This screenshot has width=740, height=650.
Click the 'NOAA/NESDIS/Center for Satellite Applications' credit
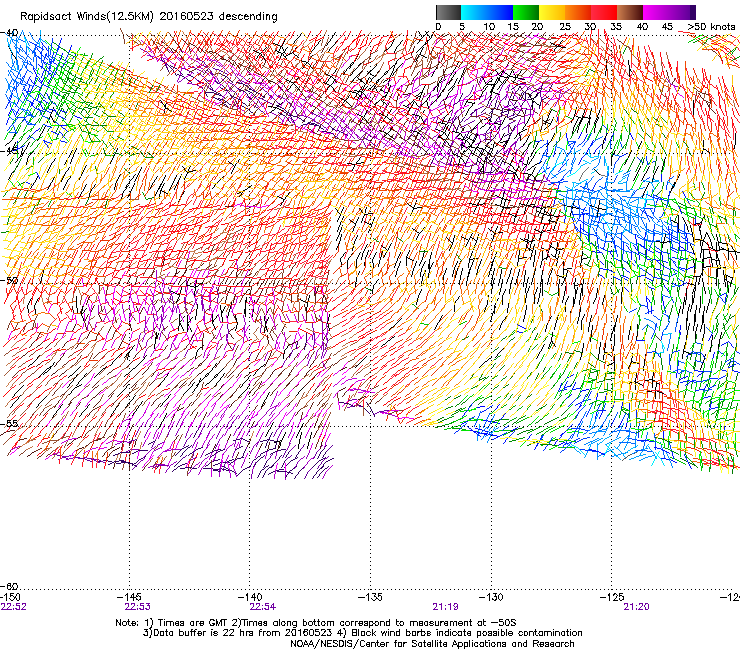(x=399, y=644)
